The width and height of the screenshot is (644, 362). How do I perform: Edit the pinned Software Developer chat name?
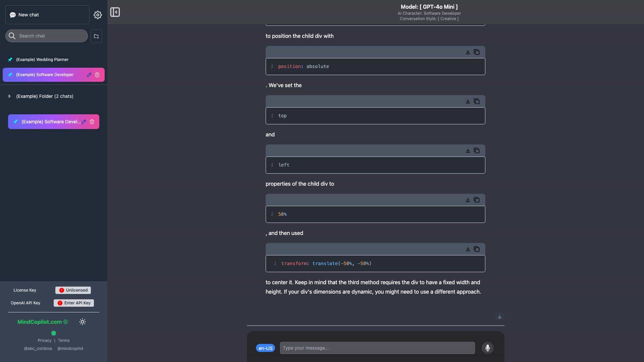pyautogui.click(x=89, y=75)
